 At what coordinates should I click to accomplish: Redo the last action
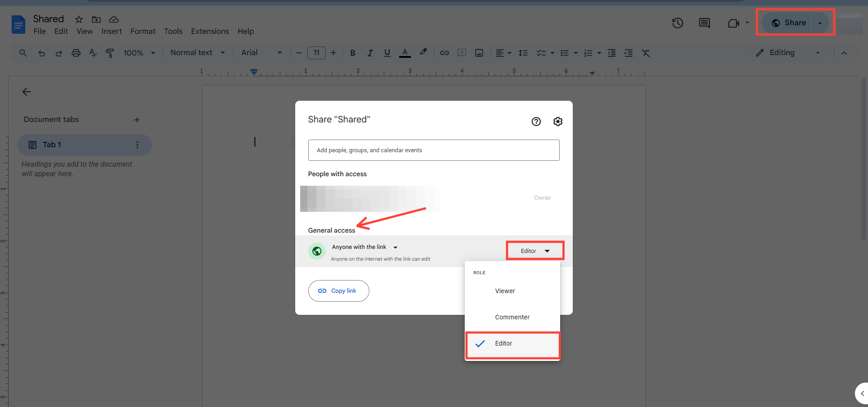coord(59,53)
